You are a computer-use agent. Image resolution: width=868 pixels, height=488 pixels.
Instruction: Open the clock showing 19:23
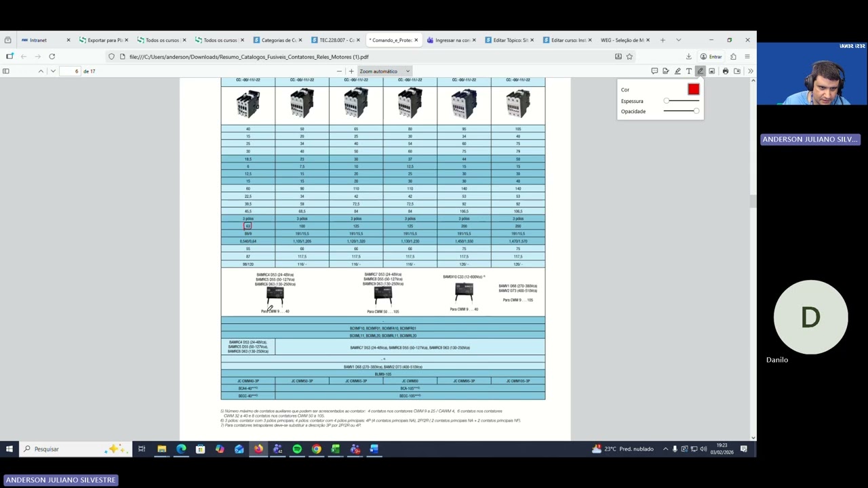coord(722,449)
